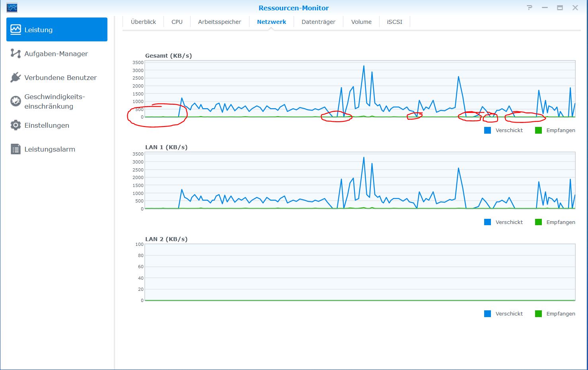Click the Leistung monitor icon
The height and width of the screenshot is (370, 588).
pyautogui.click(x=16, y=29)
